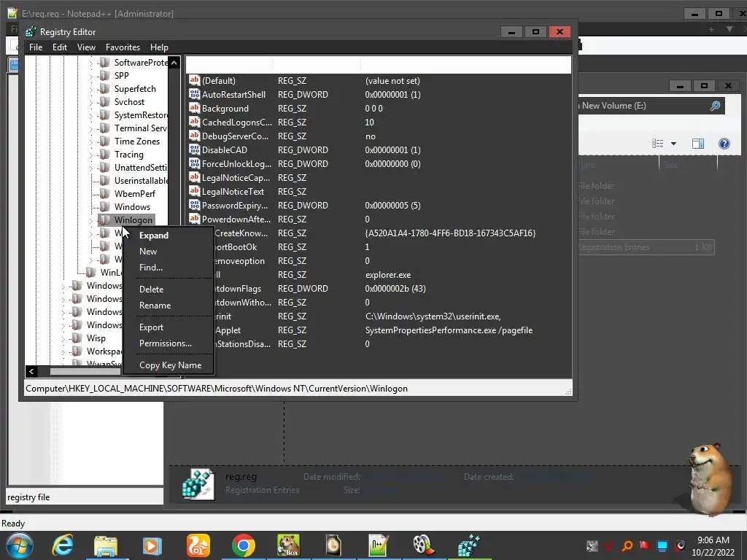This screenshot has height=560, width=747.
Task: Click the Time Zones key folder icon
Action: click(x=104, y=141)
